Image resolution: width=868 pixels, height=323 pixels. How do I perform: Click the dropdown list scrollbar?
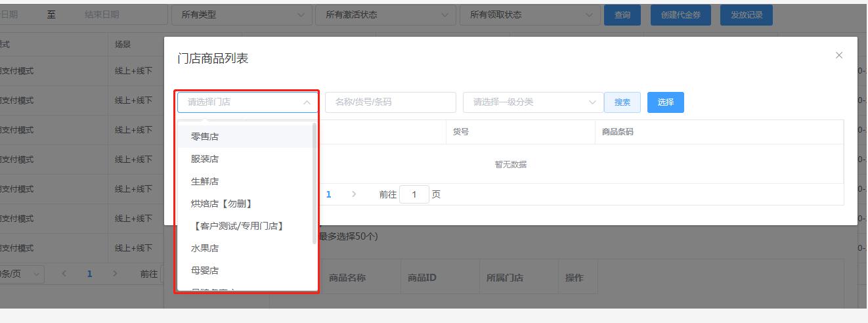coord(315,184)
